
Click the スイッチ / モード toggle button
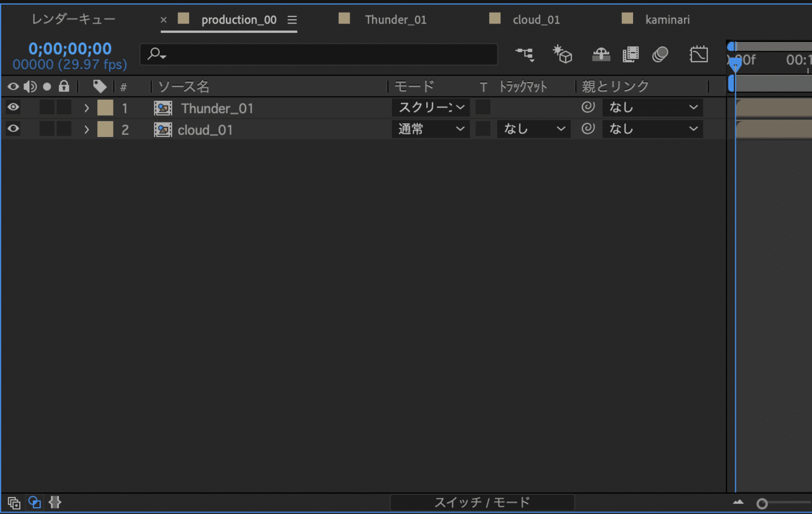[x=482, y=503]
